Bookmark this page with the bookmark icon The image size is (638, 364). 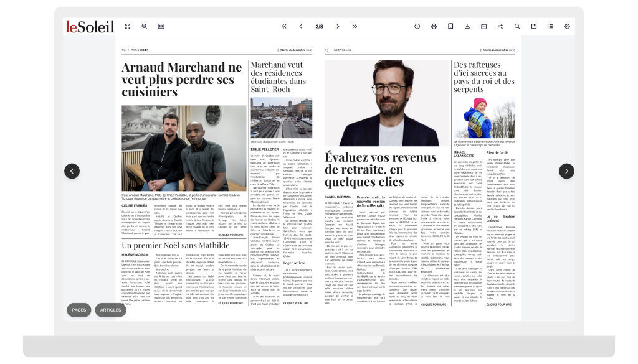(450, 27)
